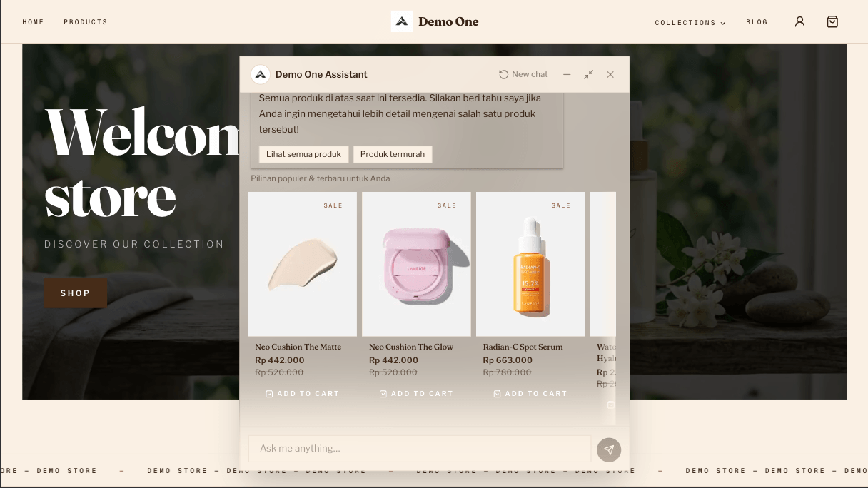Go to Home menu item
This screenshot has width=868, height=488.
point(33,22)
